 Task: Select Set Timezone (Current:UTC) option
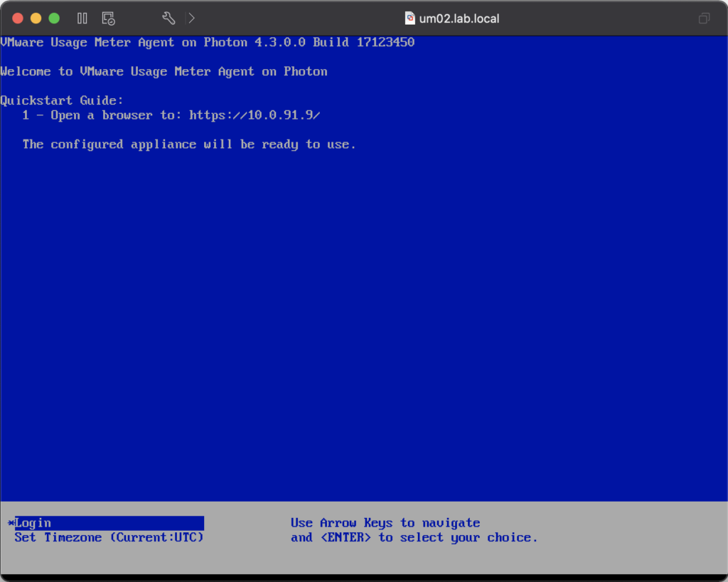tap(109, 537)
